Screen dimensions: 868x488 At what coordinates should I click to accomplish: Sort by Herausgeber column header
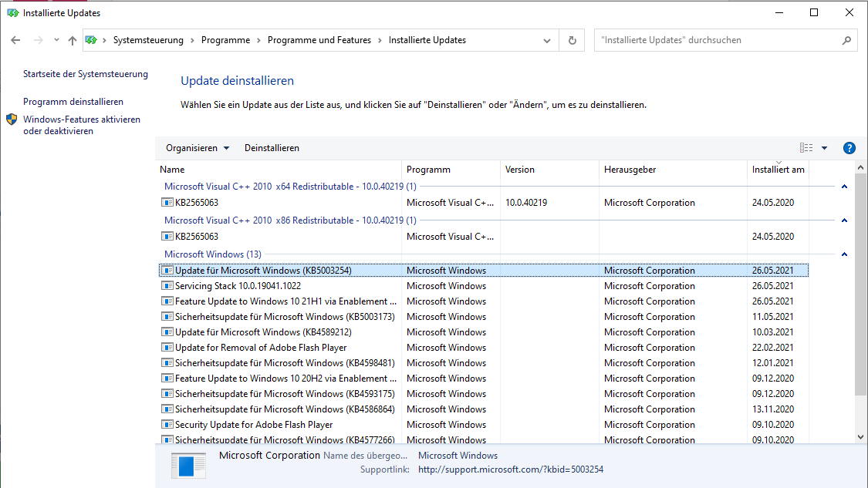[673, 170]
